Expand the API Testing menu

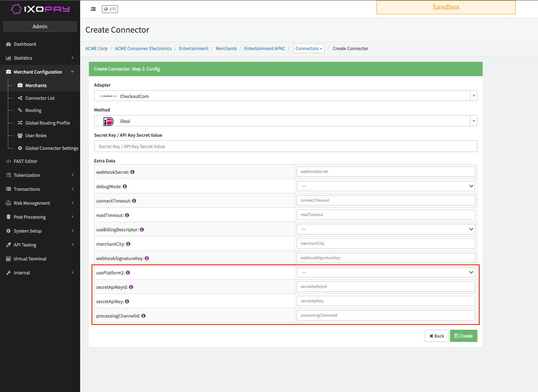pyautogui.click(x=40, y=245)
